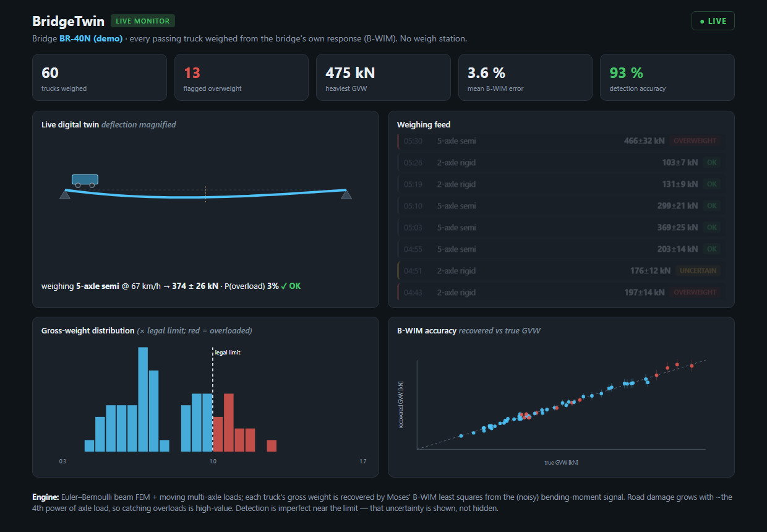Select the 05:26 2-axle rigid feed row

pos(561,163)
